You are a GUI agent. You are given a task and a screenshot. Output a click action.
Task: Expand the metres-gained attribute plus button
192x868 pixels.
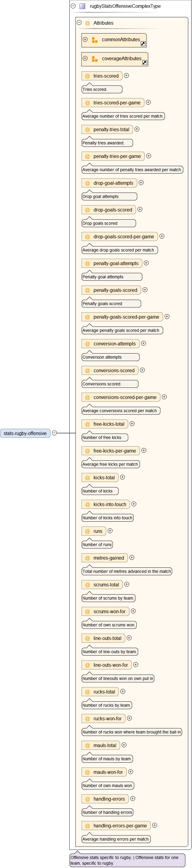[132, 558]
